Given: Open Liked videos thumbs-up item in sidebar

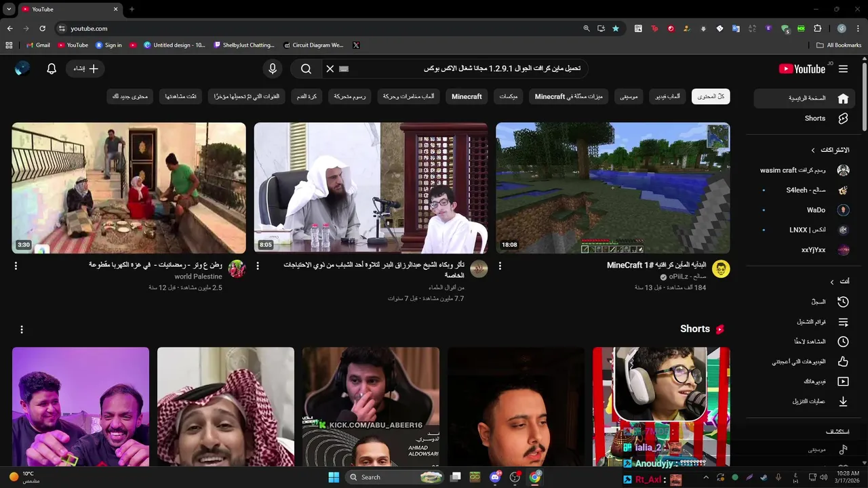Looking at the screenshot, I should click(x=805, y=361).
